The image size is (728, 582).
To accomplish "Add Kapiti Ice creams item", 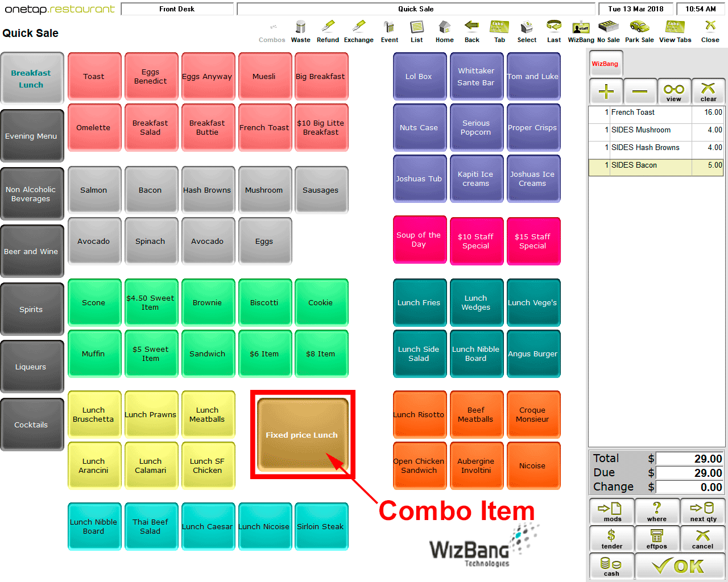I will pyautogui.click(x=476, y=178).
